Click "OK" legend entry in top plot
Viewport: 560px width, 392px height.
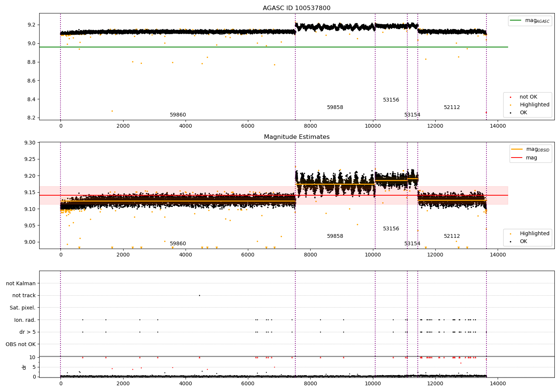coord(523,113)
